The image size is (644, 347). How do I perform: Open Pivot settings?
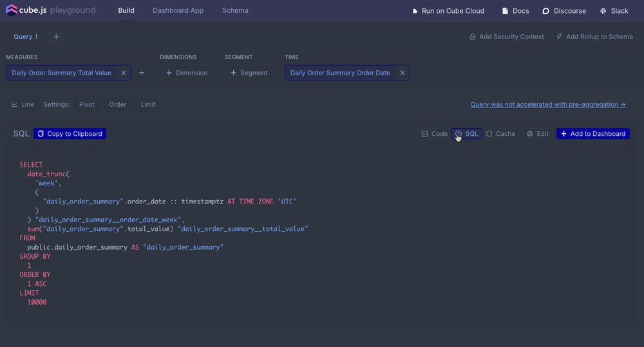coord(87,104)
